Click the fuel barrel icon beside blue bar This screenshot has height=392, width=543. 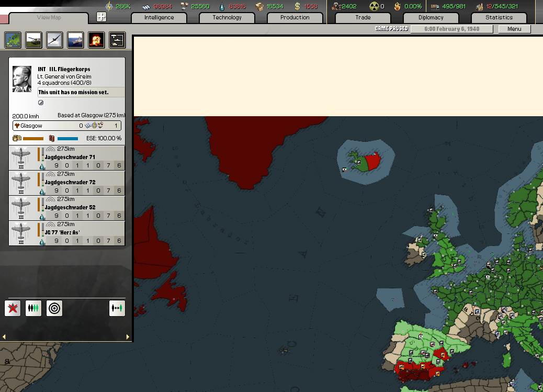click(x=52, y=139)
